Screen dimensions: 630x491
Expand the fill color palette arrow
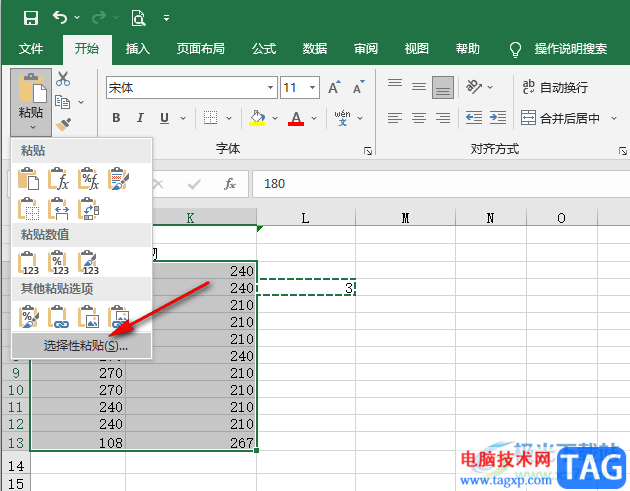click(275, 118)
